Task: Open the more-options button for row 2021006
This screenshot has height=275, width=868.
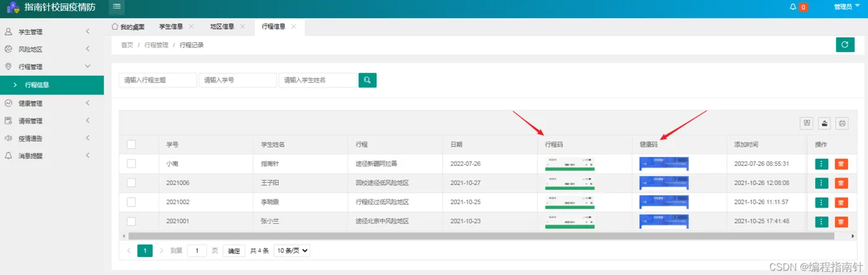Action: point(821,183)
